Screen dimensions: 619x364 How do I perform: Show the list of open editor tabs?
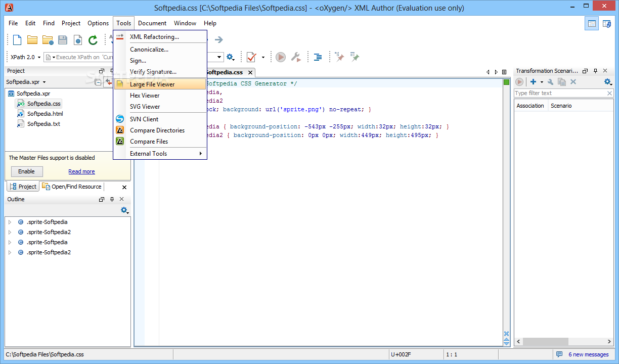coord(504,72)
